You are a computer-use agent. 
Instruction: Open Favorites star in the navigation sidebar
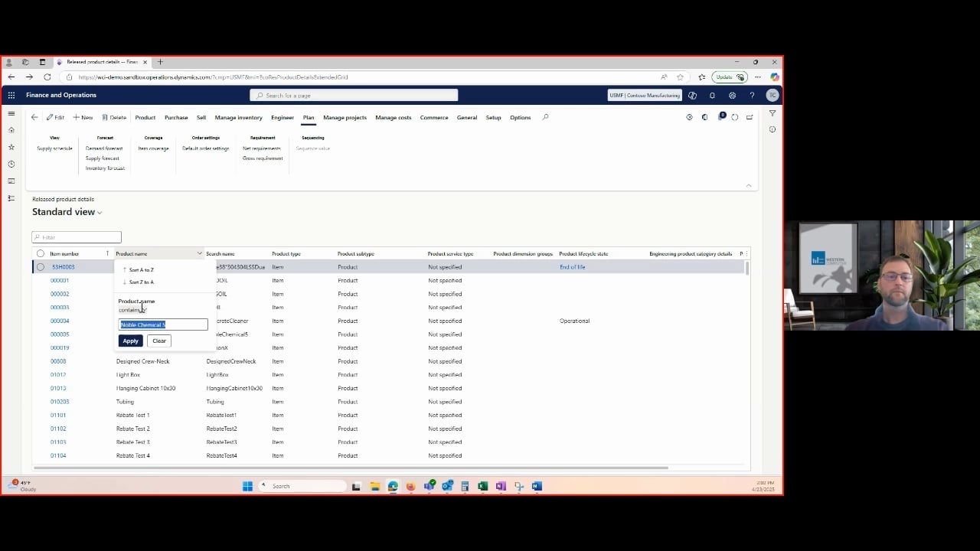[11, 147]
